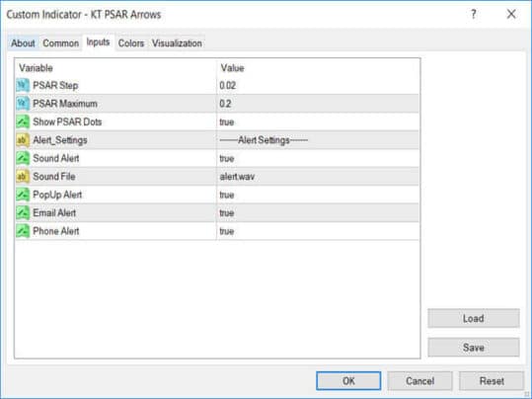Click the PSAR Step variable icon
Viewport: 532px width, 399px height.
[23, 85]
